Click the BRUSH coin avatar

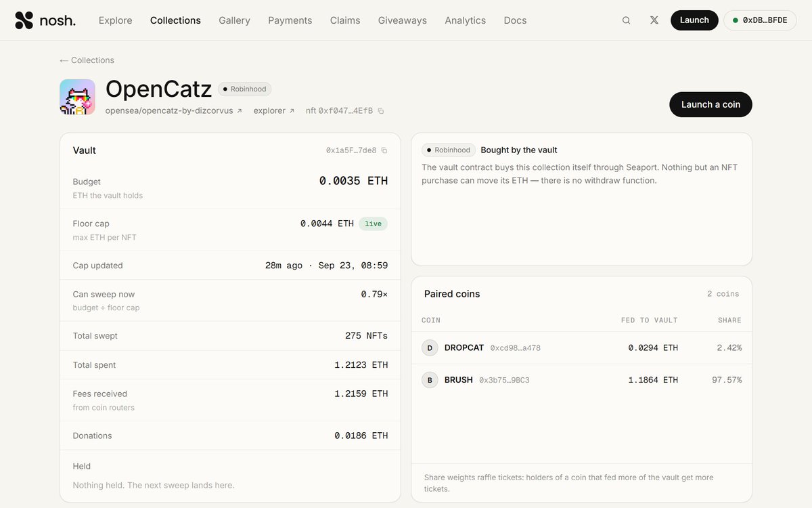click(x=430, y=380)
